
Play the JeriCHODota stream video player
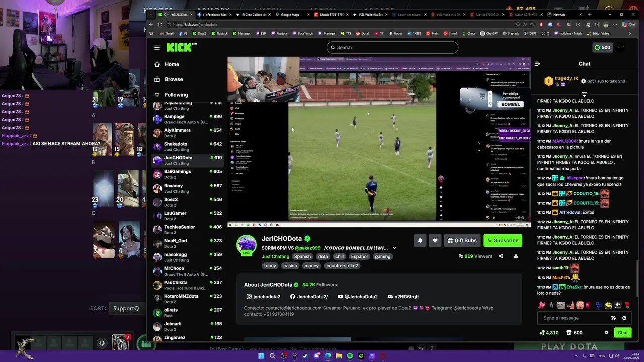tap(379, 142)
